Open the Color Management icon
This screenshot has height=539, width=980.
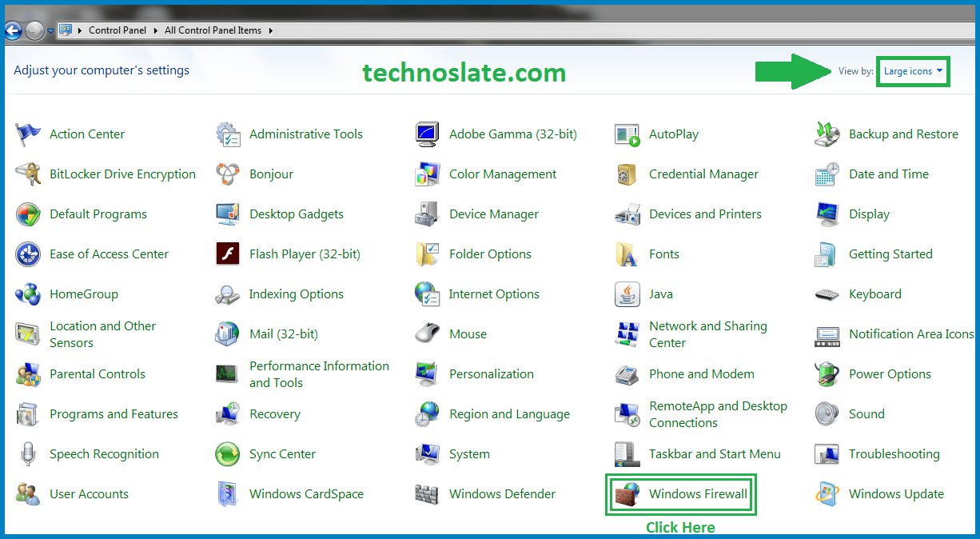[x=428, y=174]
